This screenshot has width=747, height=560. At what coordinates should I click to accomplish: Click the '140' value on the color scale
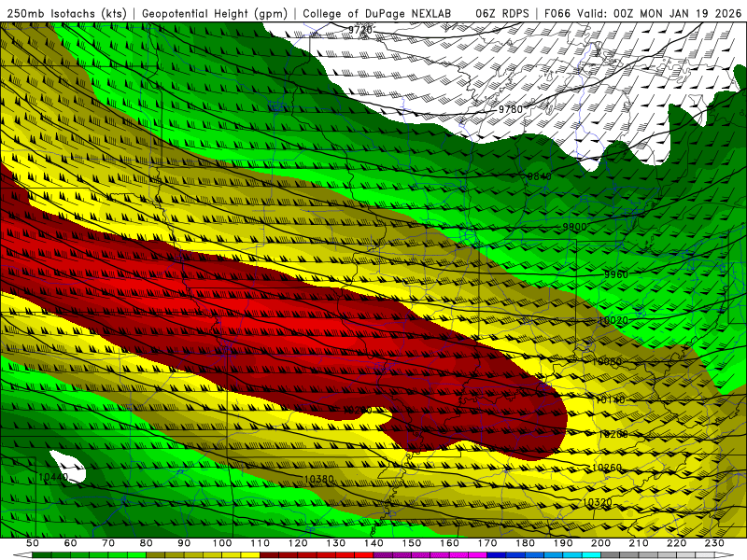[373, 543]
